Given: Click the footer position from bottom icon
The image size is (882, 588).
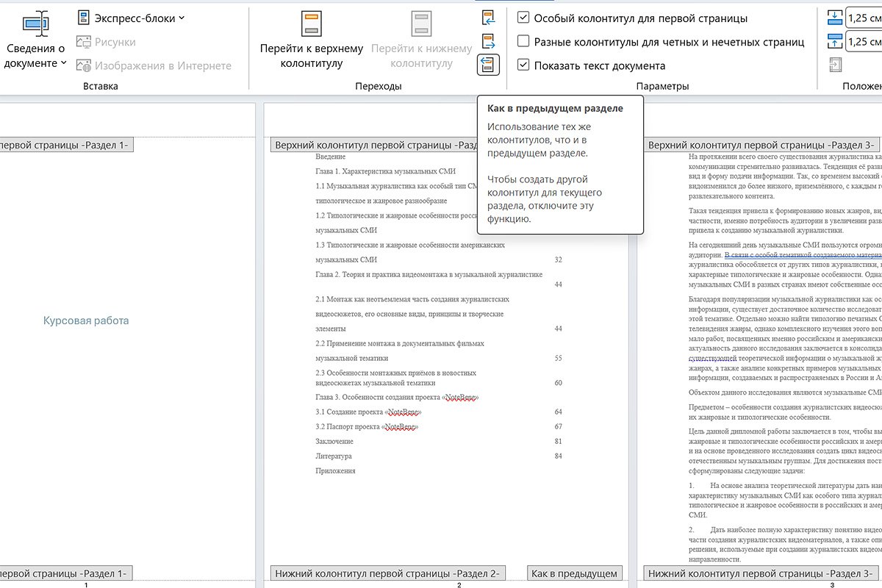Looking at the screenshot, I should pyautogui.click(x=834, y=40).
